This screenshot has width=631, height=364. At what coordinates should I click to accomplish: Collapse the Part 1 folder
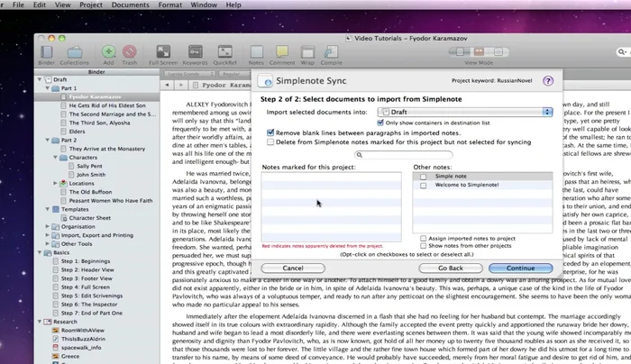pyautogui.click(x=48, y=88)
